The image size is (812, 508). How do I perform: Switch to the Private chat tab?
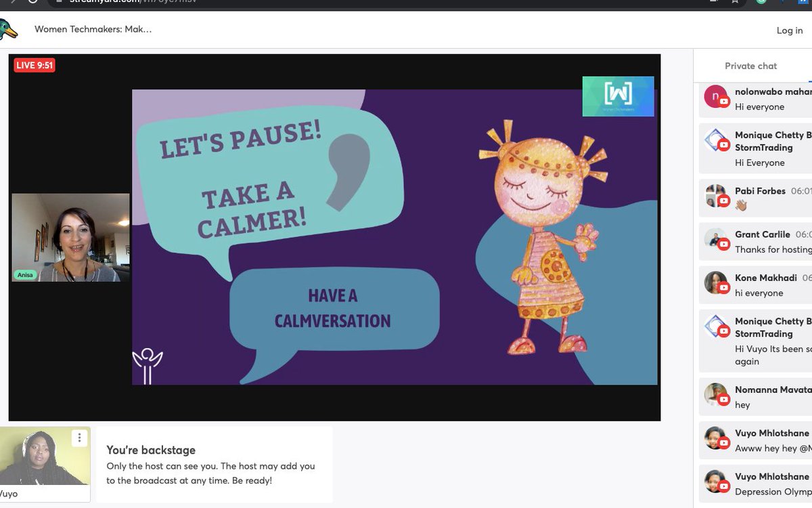[x=752, y=65]
